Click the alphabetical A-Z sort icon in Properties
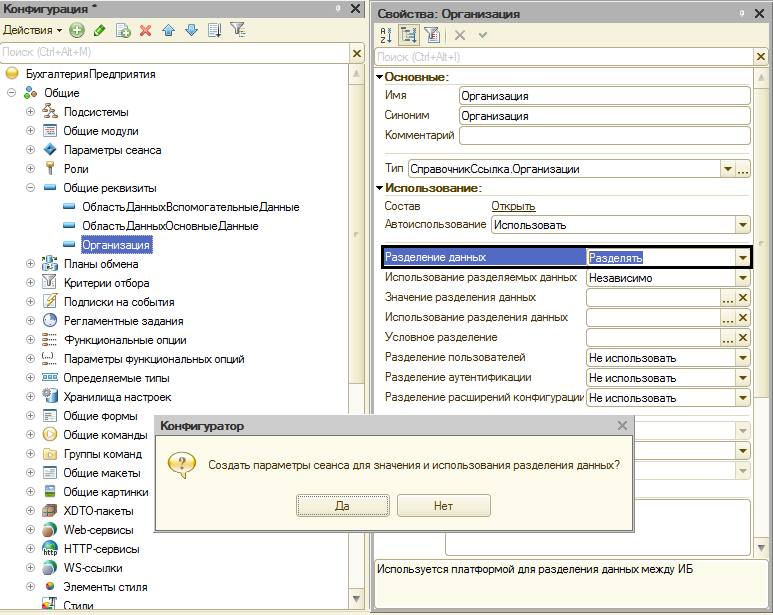Image resolution: width=773 pixels, height=615 pixels. [386, 34]
